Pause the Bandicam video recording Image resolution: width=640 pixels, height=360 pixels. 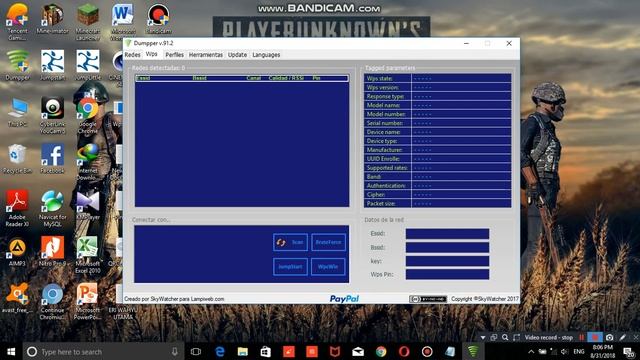[x=581, y=338]
